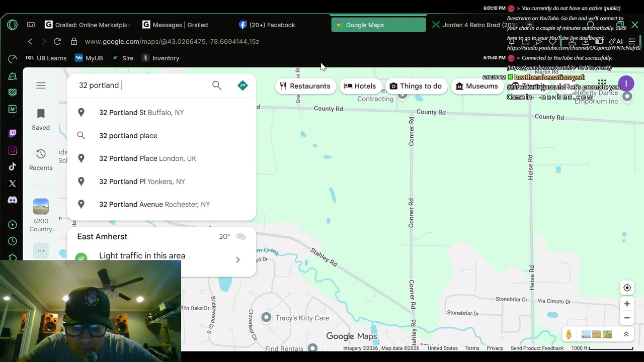Switch to Messages | Grailed tab
Image resolution: width=644 pixels, height=362 pixels.
[175, 25]
